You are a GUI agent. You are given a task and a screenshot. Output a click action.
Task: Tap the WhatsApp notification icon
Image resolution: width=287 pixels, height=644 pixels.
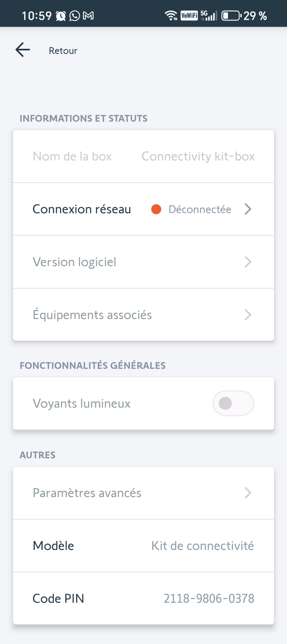pos(74,16)
